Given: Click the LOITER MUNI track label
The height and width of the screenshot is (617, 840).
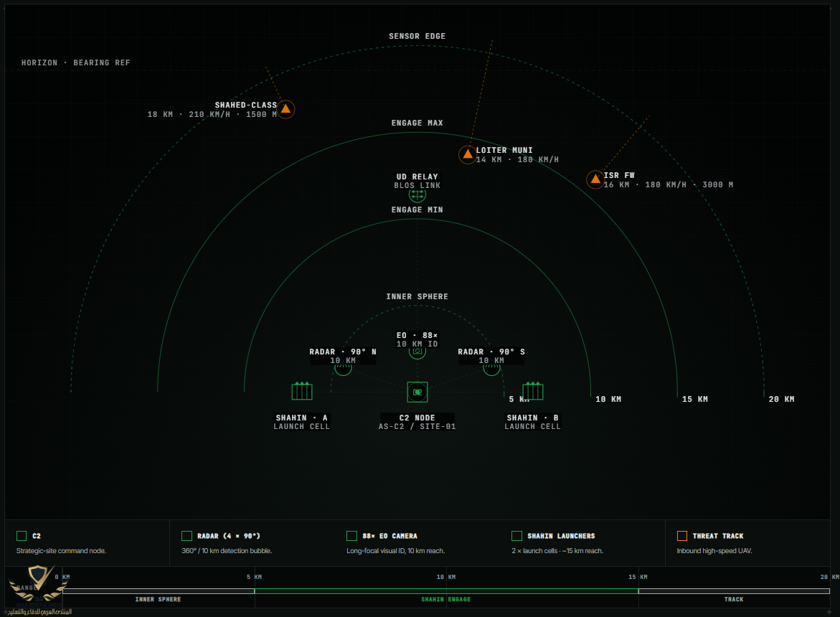Looking at the screenshot, I should point(504,150).
